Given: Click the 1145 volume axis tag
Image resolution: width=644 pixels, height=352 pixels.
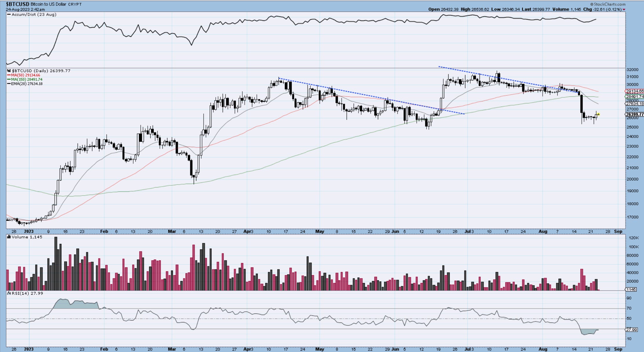Looking at the screenshot, I should pos(631,289).
